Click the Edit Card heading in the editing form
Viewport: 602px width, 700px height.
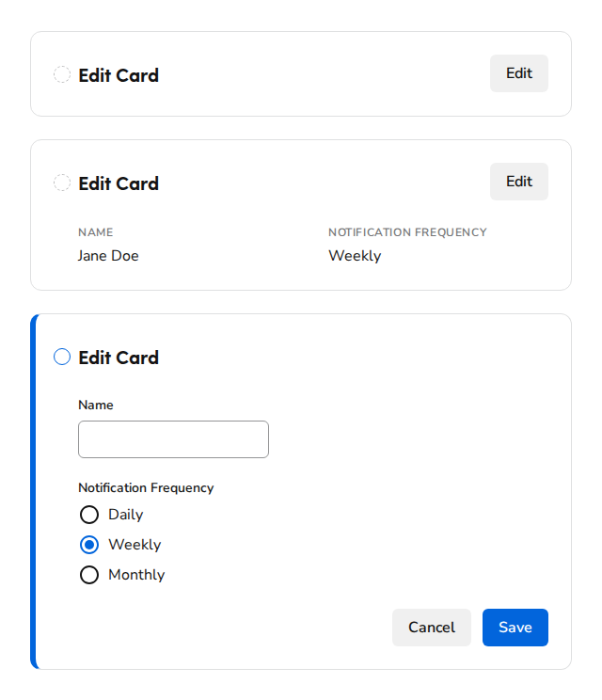click(x=119, y=358)
